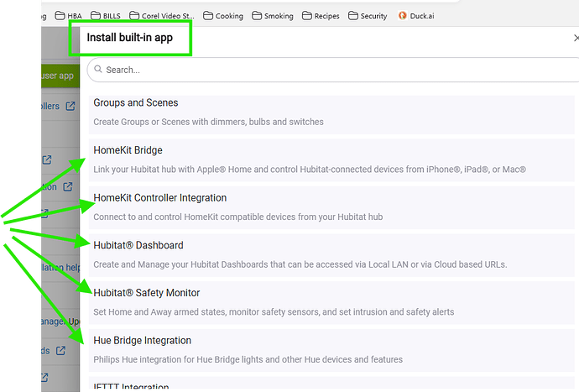Click the green user app button
579x392 pixels.
[57, 76]
